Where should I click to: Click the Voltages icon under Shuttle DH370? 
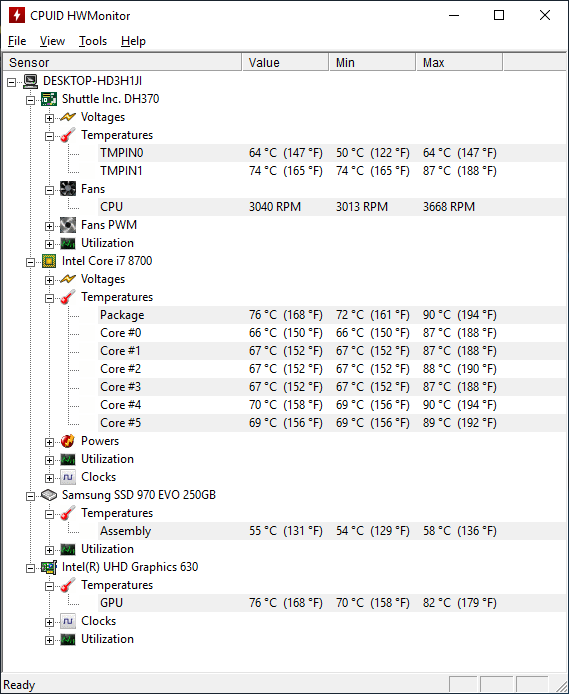68,117
